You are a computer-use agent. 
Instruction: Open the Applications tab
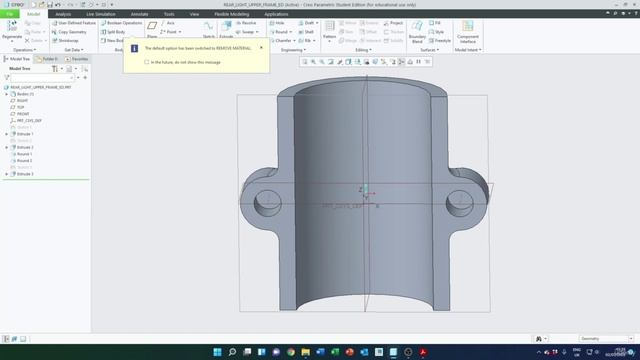[x=276, y=14]
